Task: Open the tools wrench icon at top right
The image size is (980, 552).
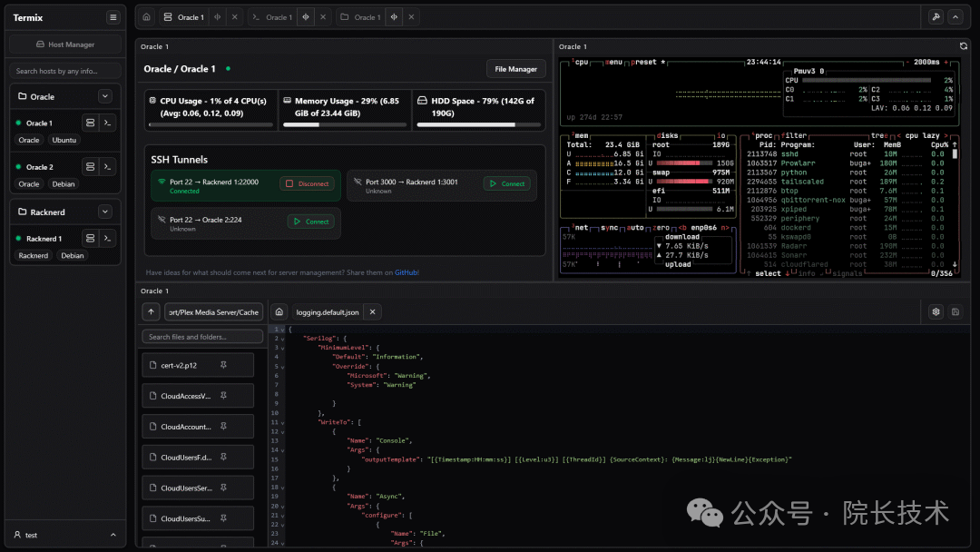Action: (x=936, y=17)
